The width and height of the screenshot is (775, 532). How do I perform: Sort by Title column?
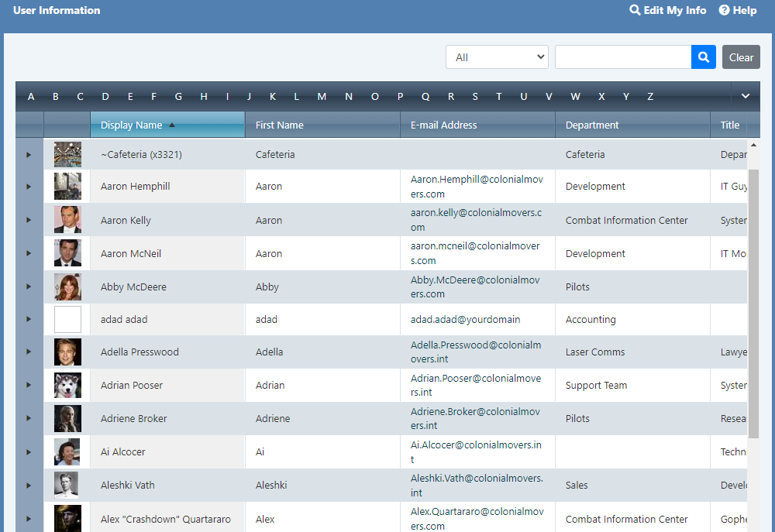tap(729, 125)
